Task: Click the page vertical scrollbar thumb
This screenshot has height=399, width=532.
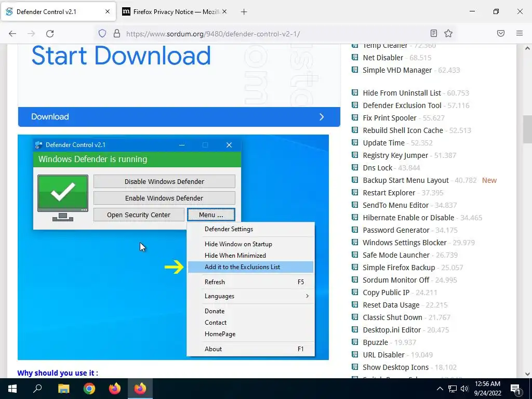Action: 527,129
